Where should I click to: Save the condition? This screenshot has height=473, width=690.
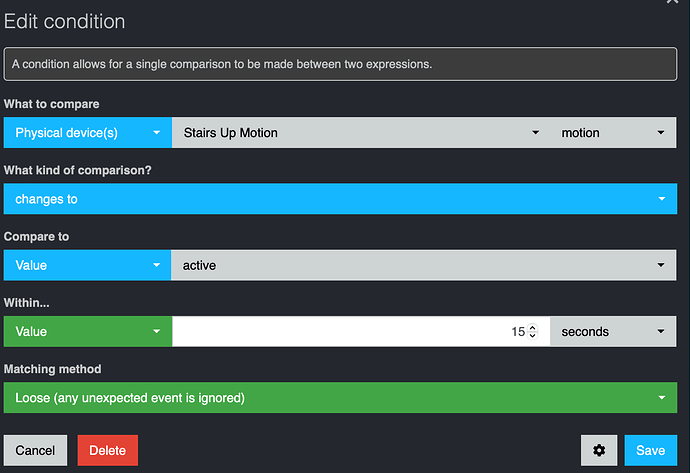(650, 450)
